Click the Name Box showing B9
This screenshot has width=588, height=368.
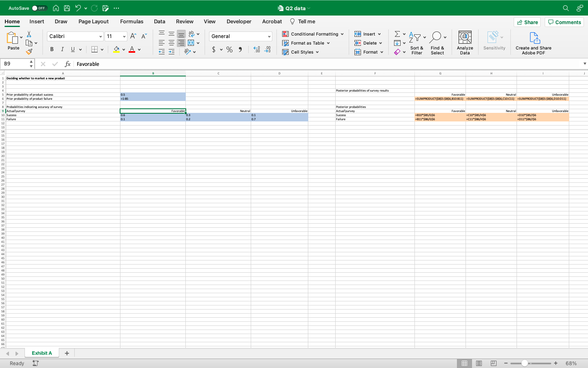(17, 64)
